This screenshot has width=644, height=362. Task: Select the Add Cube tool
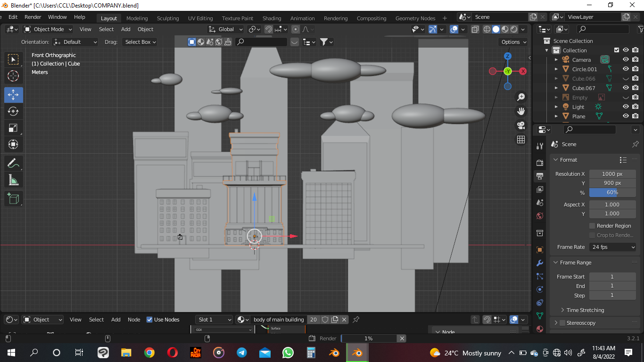(x=13, y=199)
